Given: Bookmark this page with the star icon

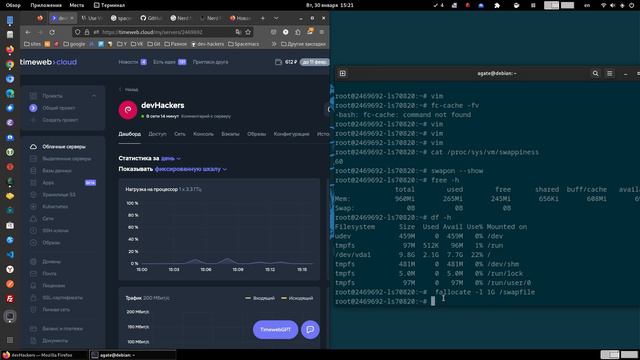Looking at the screenshot, I should click(x=248, y=32).
